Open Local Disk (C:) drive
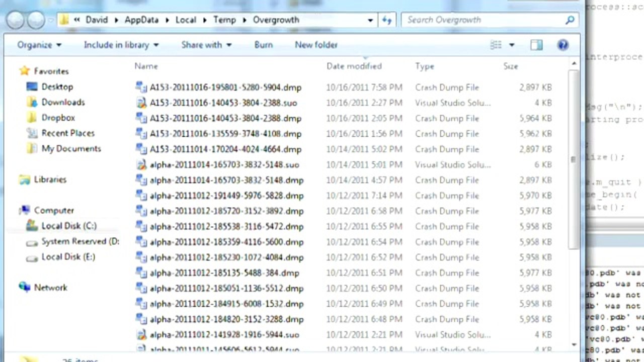Screen dimensions: 644x362 point(69,226)
